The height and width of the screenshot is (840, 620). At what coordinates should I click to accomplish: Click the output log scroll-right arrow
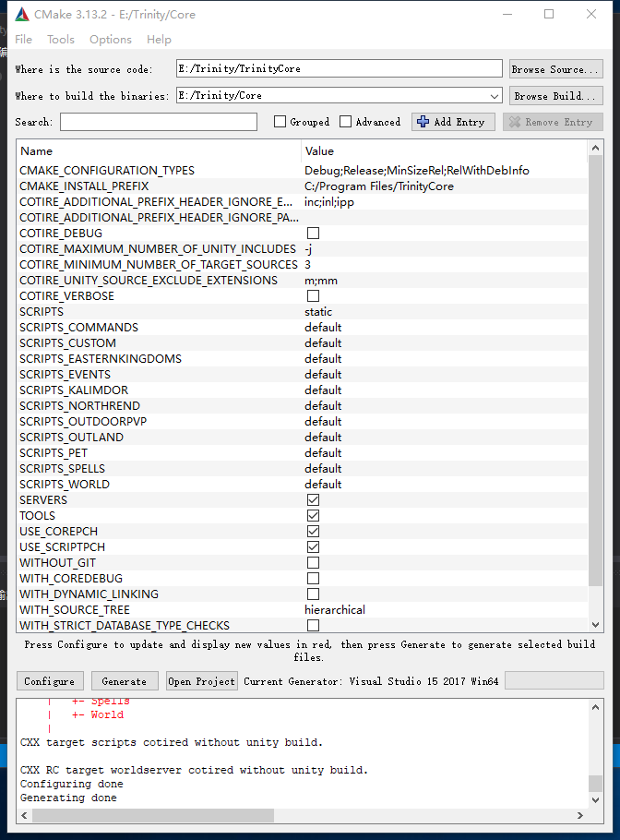coord(579,815)
